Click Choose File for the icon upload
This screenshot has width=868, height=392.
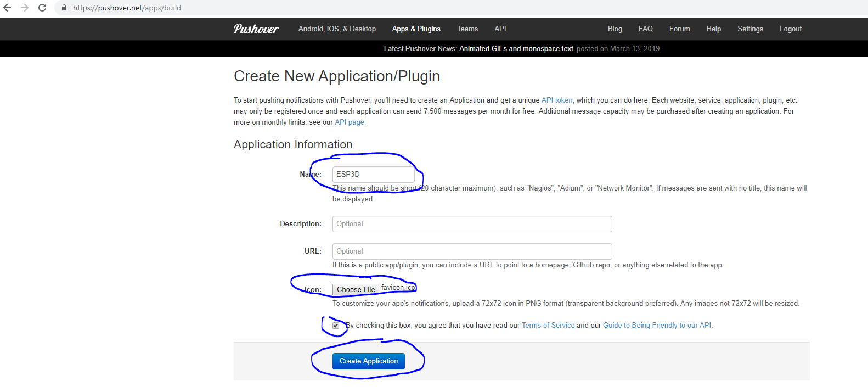356,289
